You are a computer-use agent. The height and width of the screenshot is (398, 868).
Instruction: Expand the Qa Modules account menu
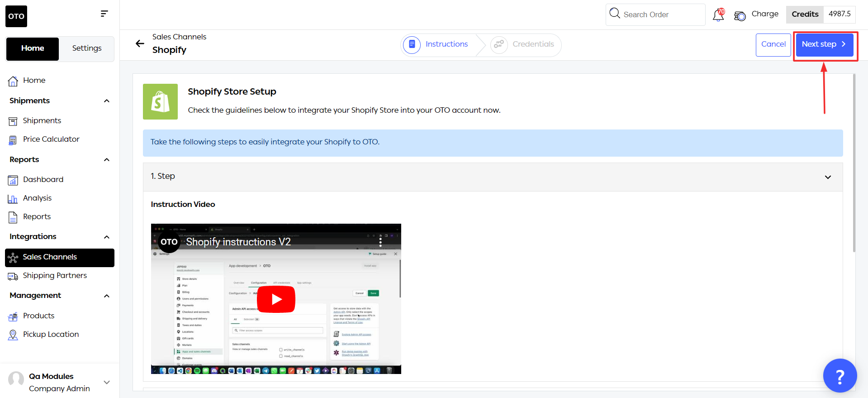107,382
